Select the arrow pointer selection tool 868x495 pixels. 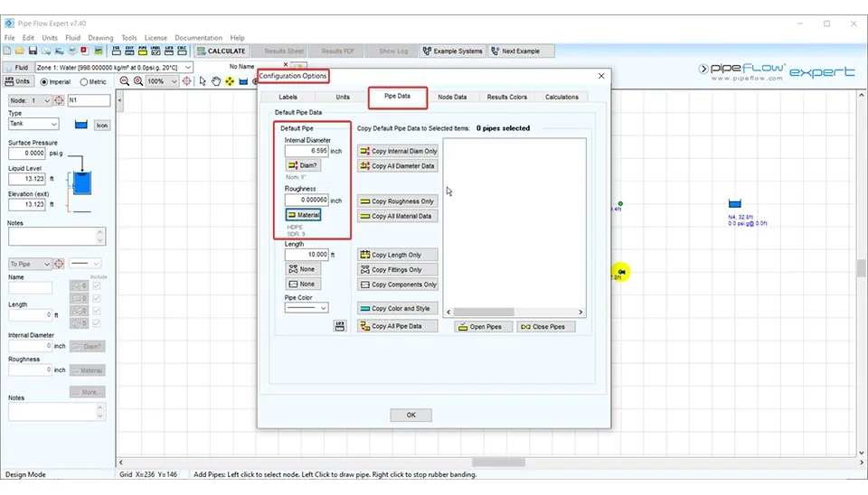(203, 81)
